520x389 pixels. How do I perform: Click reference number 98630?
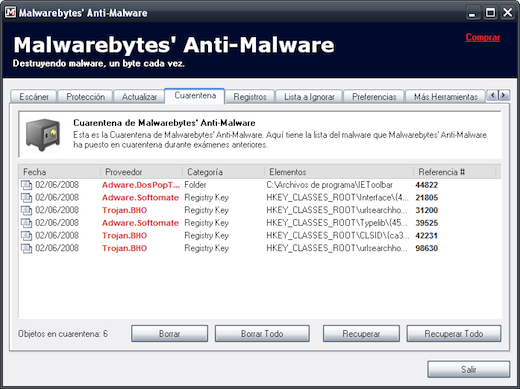427,248
